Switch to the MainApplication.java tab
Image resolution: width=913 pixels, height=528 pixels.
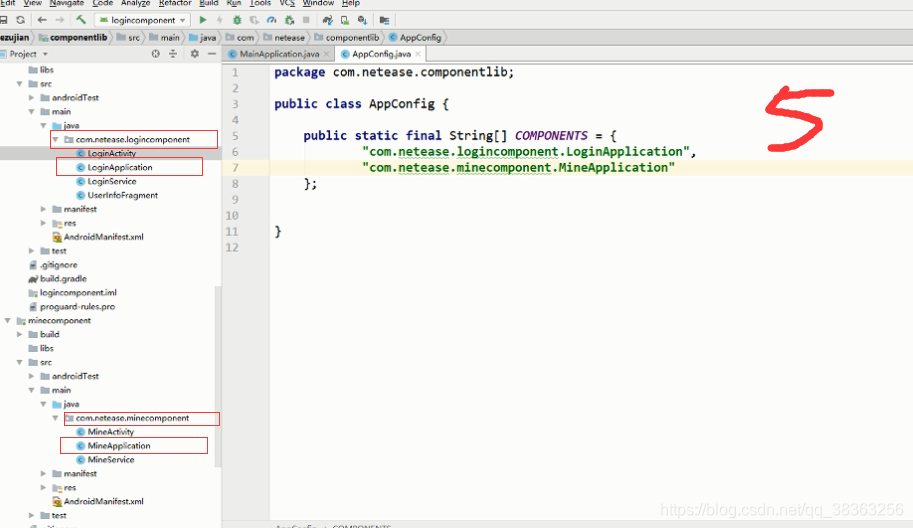tap(279, 54)
